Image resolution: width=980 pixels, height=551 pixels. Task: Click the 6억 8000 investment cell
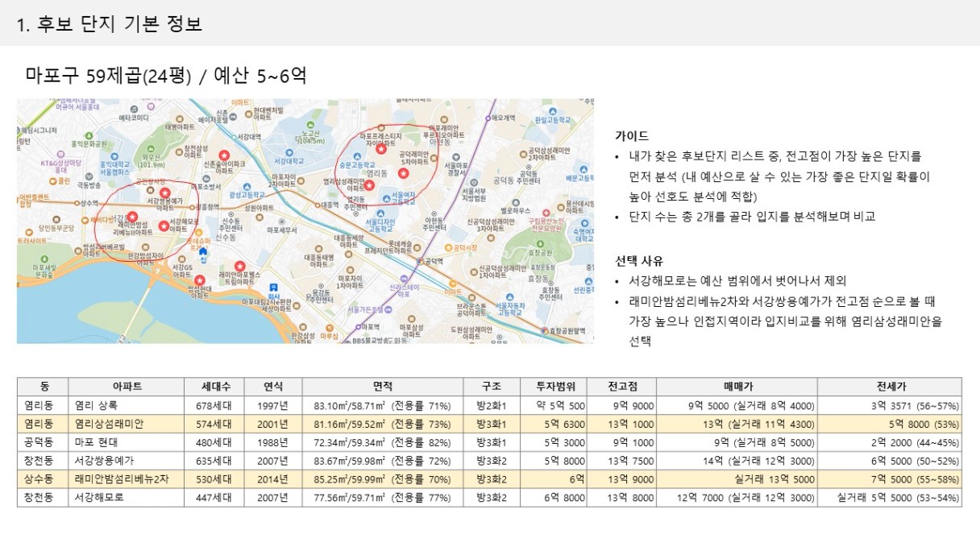[554, 498]
